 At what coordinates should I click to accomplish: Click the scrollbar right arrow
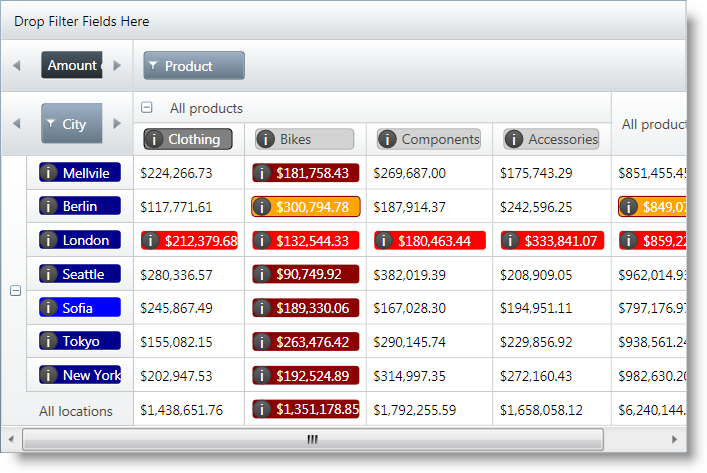pos(674,439)
